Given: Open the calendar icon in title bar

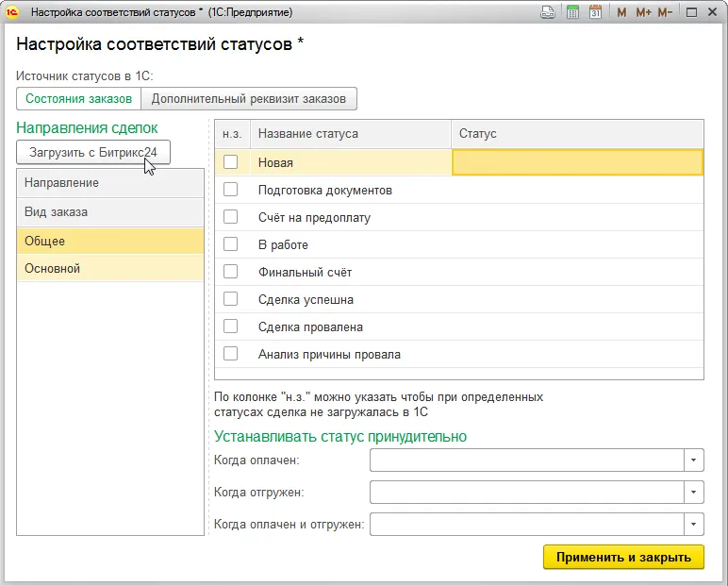Looking at the screenshot, I should [x=595, y=13].
